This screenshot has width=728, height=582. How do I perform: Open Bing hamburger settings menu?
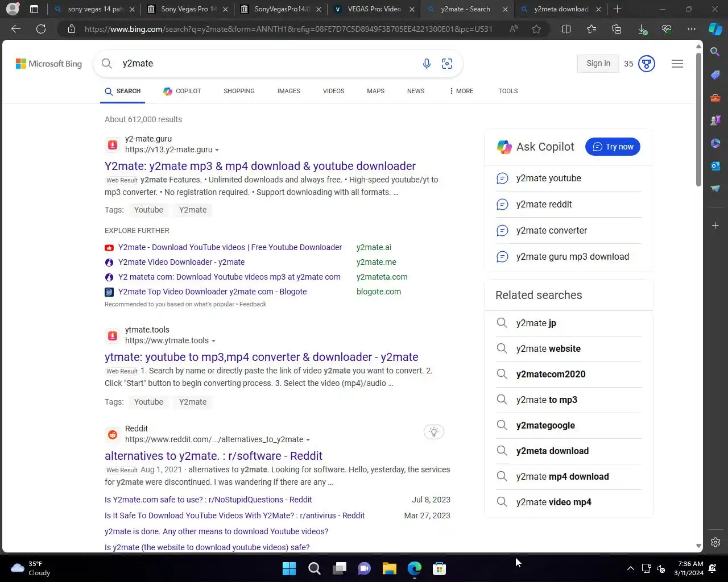[x=677, y=64]
